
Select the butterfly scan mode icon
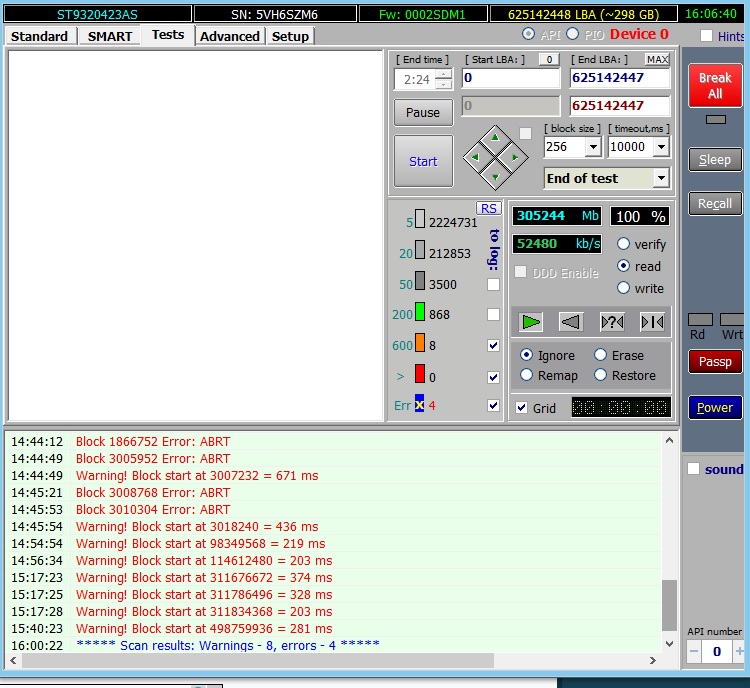652,322
